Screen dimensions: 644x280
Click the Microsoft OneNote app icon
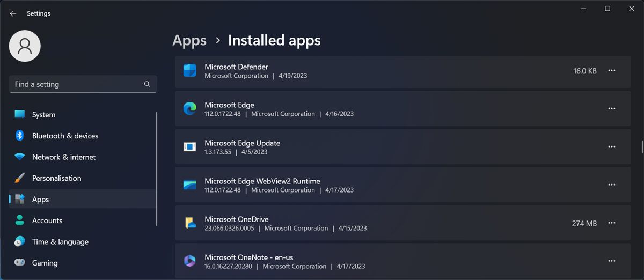point(190,261)
